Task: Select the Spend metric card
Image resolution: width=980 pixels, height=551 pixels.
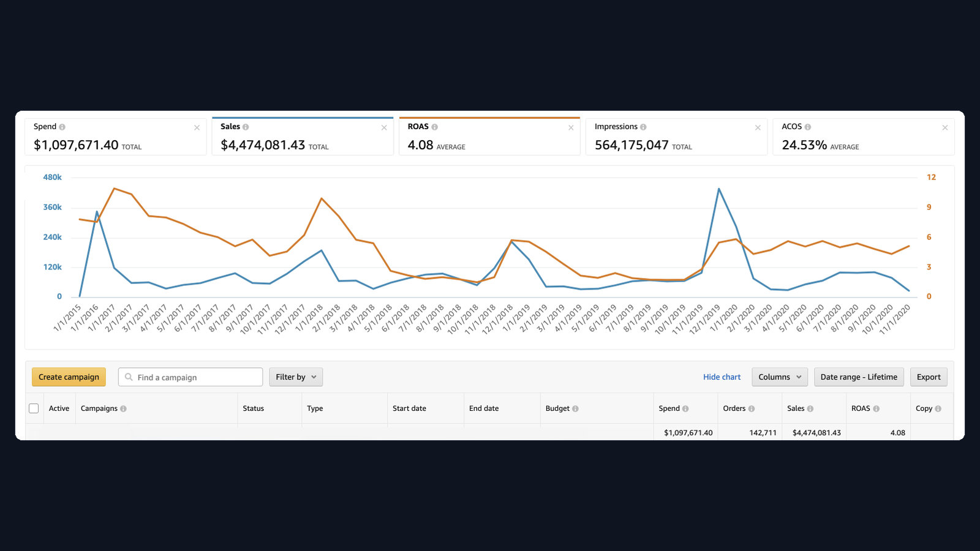Action: (x=116, y=137)
